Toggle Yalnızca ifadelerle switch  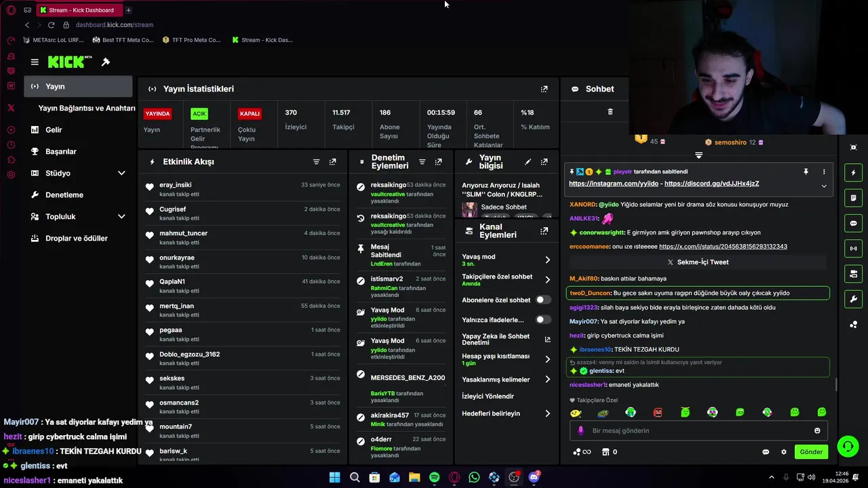tap(543, 319)
